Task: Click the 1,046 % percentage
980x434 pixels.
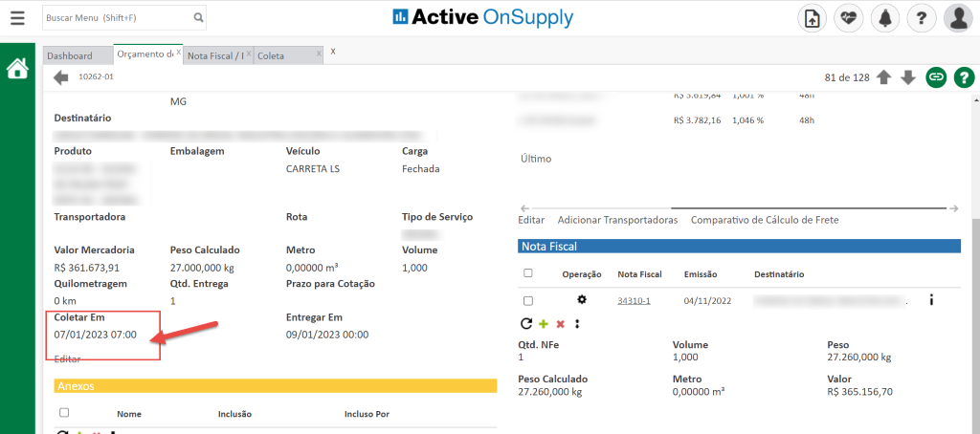Action: (x=748, y=119)
